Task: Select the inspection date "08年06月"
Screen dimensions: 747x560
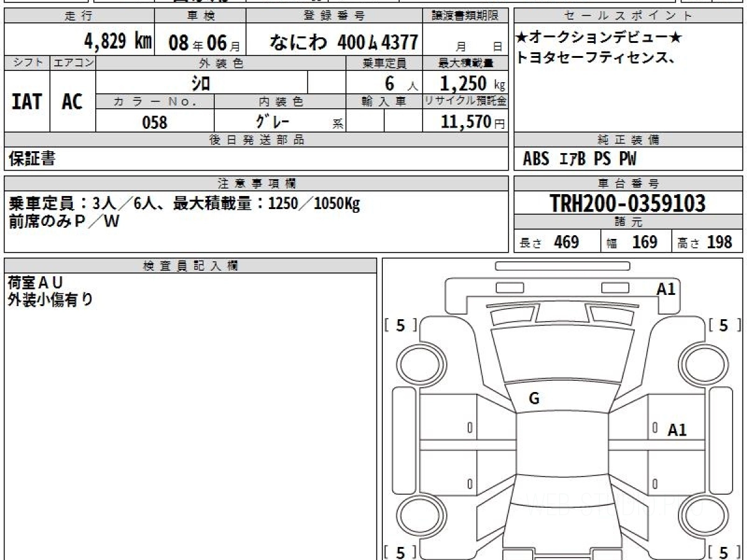Action: [x=204, y=43]
